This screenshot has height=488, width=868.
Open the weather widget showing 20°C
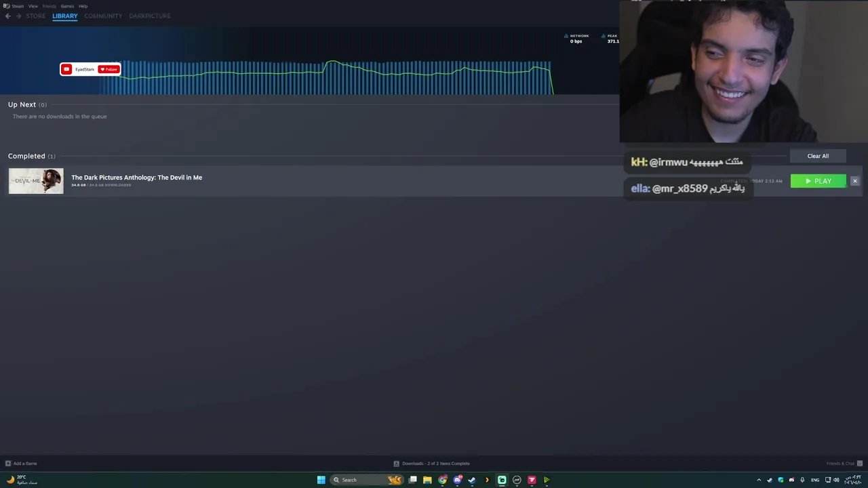pyautogui.click(x=21, y=480)
